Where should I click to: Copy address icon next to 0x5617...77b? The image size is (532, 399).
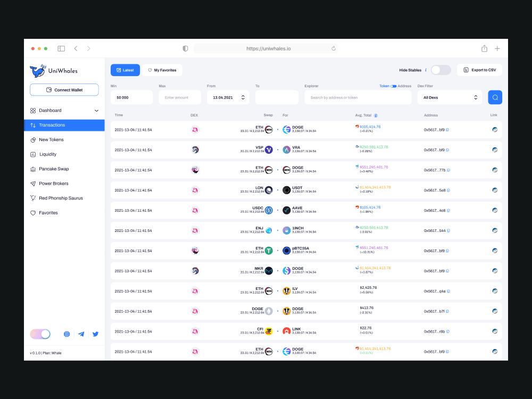coord(448,170)
